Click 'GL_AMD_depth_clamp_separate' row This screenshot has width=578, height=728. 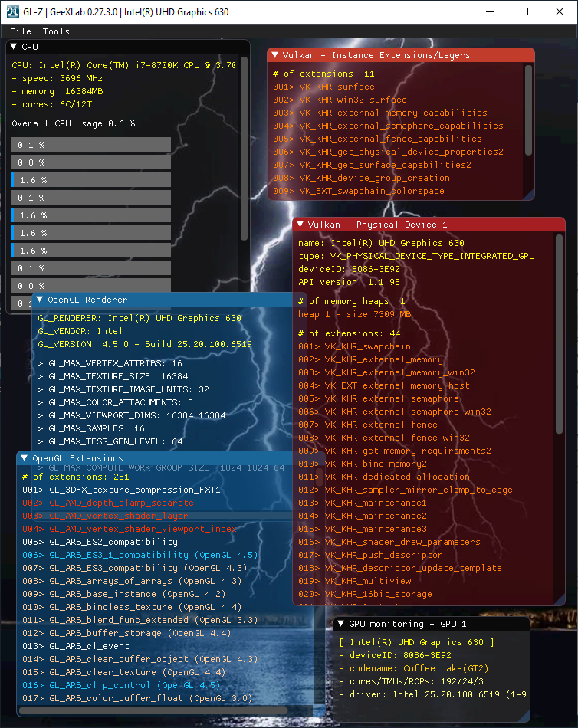pyautogui.click(x=108, y=503)
